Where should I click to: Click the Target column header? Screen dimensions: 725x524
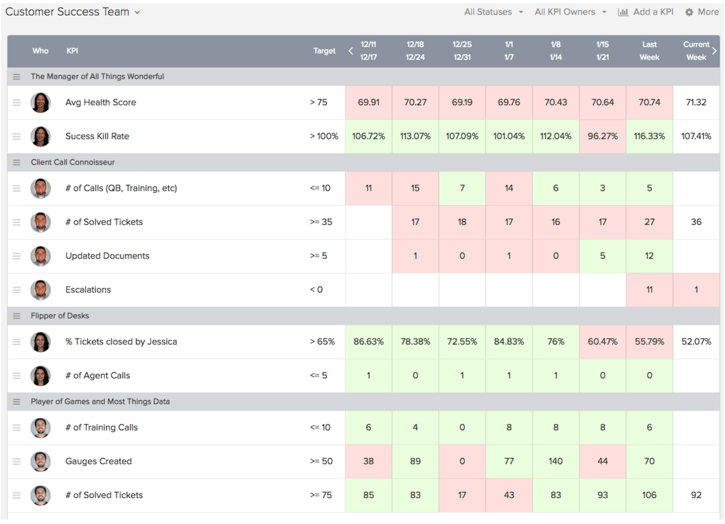[324, 51]
